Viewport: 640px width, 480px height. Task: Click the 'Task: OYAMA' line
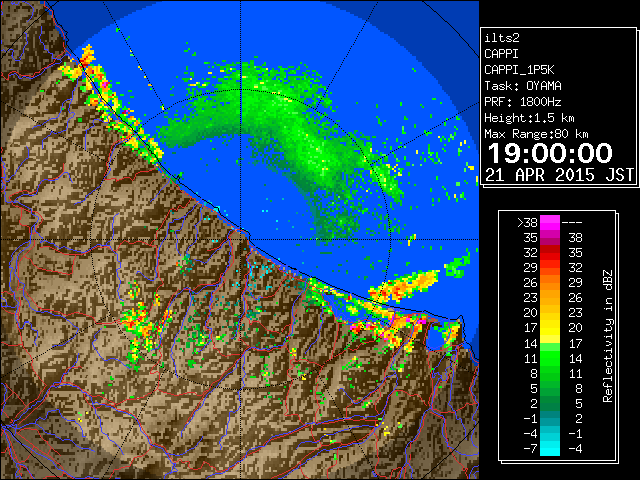[523, 86]
